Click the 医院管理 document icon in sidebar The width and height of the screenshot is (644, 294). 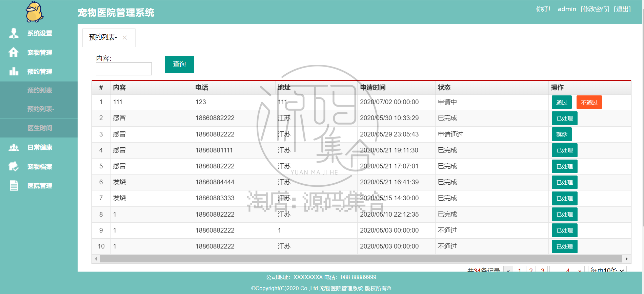pyautogui.click(x=14, y=186)
